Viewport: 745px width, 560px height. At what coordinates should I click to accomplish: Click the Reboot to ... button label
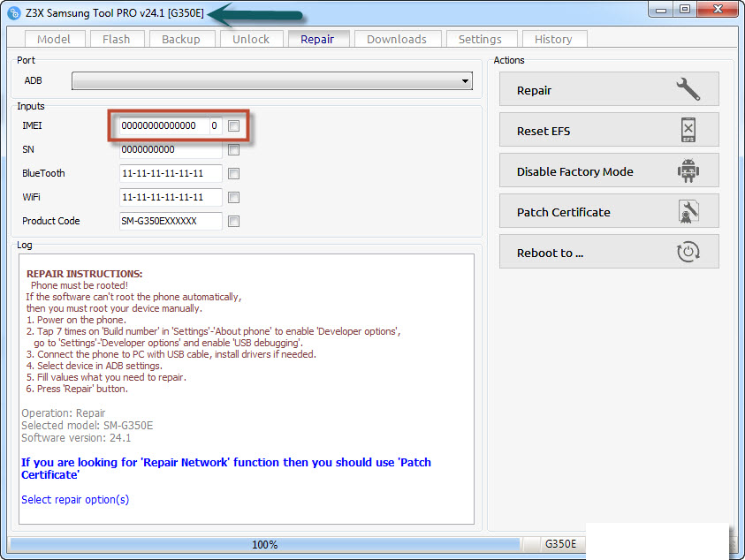click(551, 254)
